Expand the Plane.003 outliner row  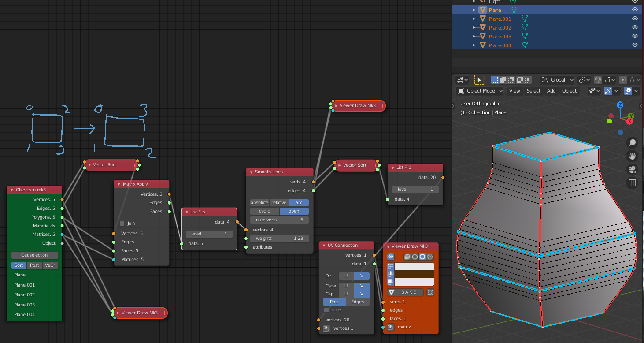tap(474, 36)
